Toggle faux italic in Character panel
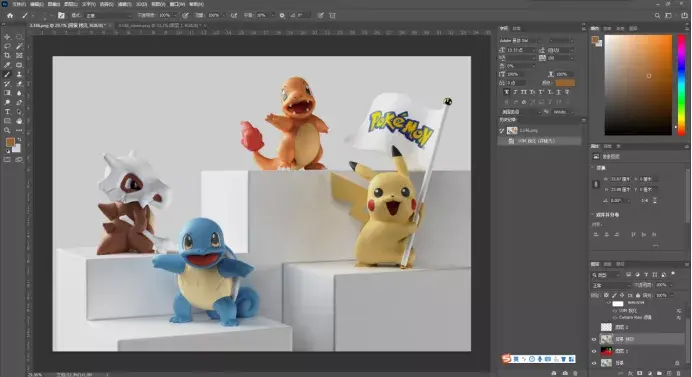The width and height of the screenshot is (692, 377). [x=515, y=92]
